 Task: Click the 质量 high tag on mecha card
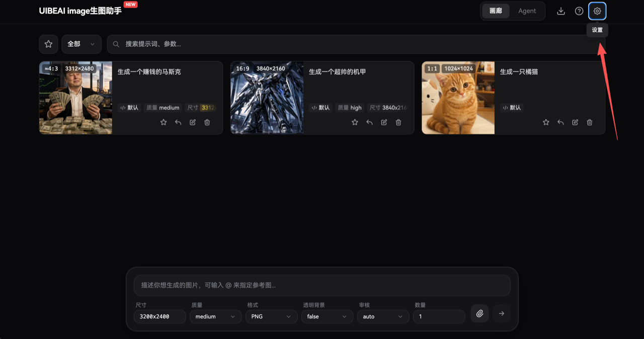coord(350,108)
